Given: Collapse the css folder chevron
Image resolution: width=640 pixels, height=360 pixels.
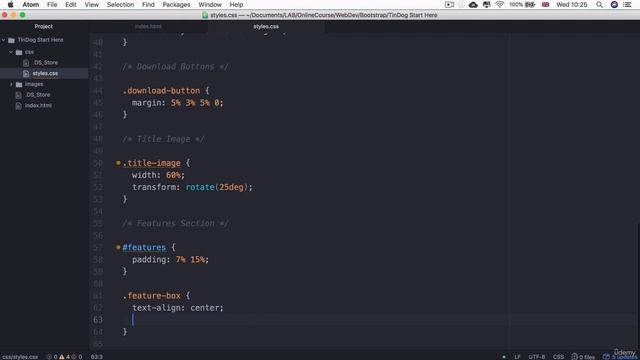Looking at the screenshot, I should coord(11,52).
